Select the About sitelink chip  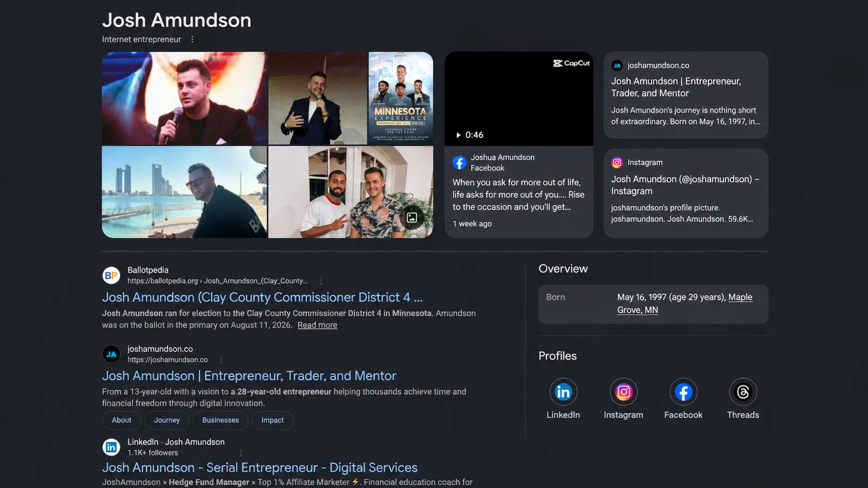point(122,420)
